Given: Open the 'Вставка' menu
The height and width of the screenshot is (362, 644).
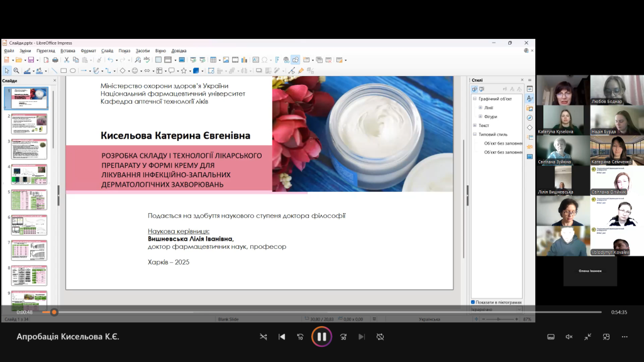Looking at the screenshot, I should pyautogui.click(x=68, y=51).
